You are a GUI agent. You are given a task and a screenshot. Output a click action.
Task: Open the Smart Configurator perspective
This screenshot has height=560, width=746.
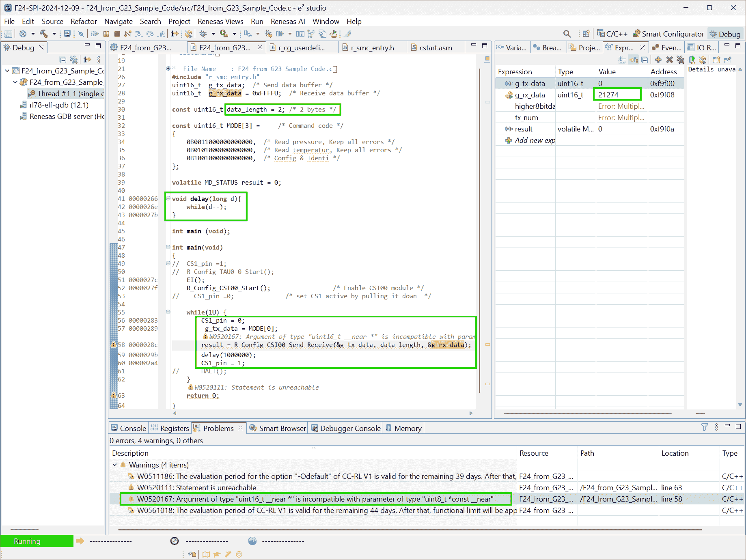tap(668, 34)
